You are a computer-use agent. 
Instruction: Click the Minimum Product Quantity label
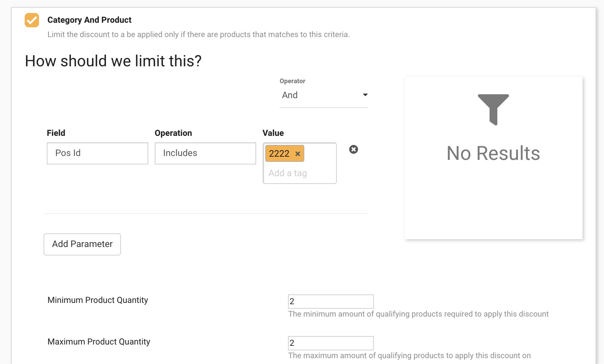(x=98, y=300)
